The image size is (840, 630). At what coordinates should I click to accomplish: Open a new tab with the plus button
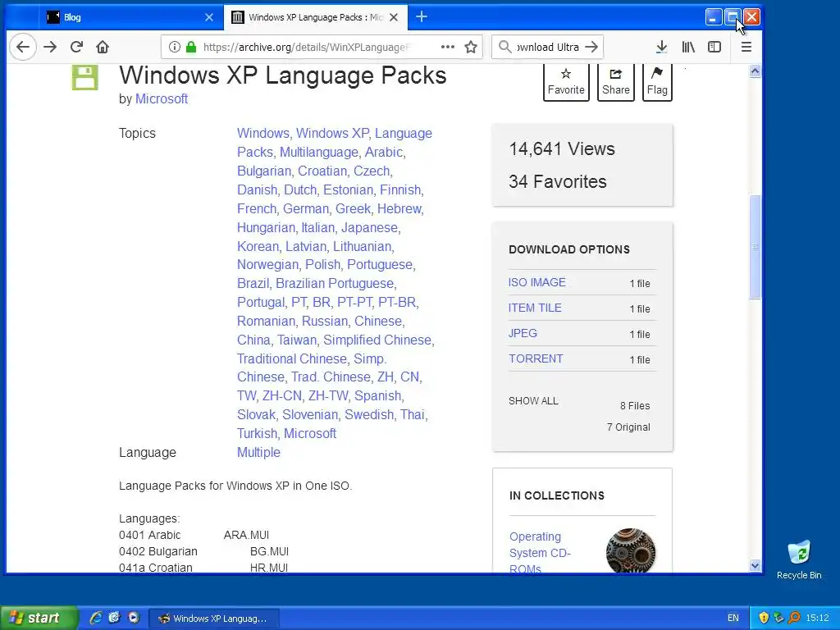tap(422, 17)
